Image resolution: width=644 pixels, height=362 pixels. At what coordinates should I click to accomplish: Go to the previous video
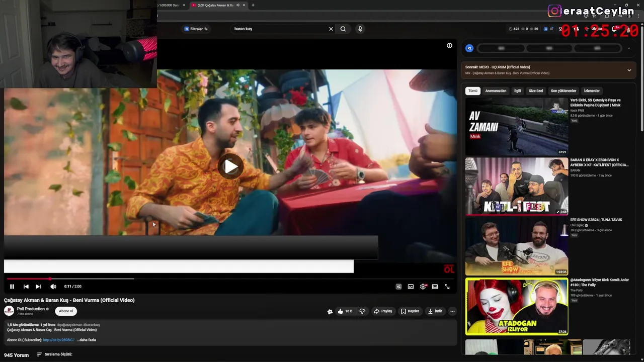tap(26, 287)
